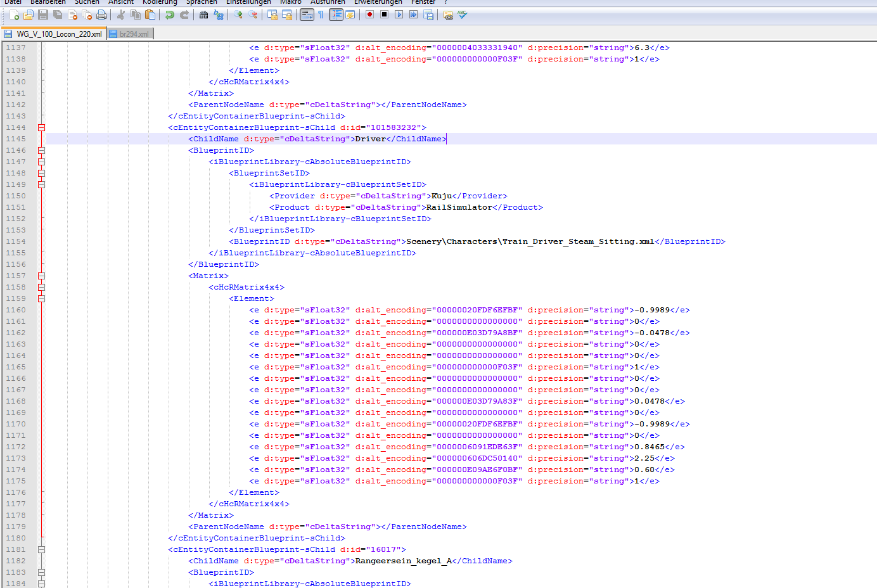Start macro recording with the red dot icon
The image size is (877, 588).
370,15
